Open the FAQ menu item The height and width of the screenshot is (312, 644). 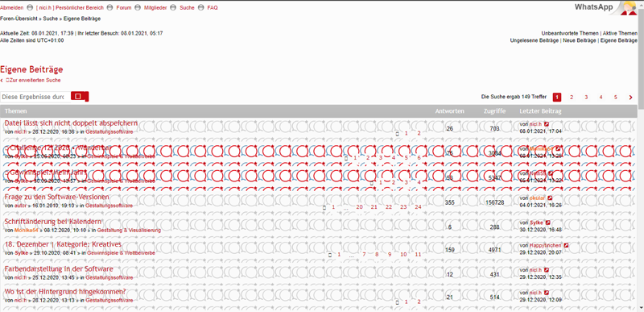213,8
